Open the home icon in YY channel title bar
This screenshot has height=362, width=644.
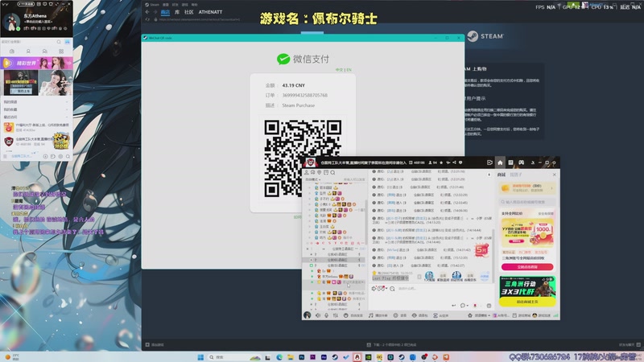tap(500, 162)
